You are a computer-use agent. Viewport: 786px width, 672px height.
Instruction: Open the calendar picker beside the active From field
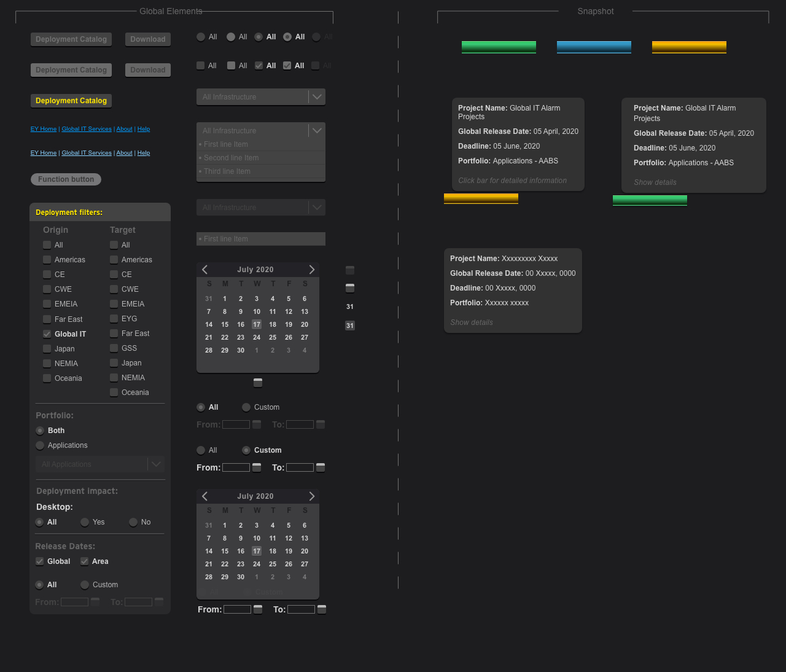click(x=257, y=467)
